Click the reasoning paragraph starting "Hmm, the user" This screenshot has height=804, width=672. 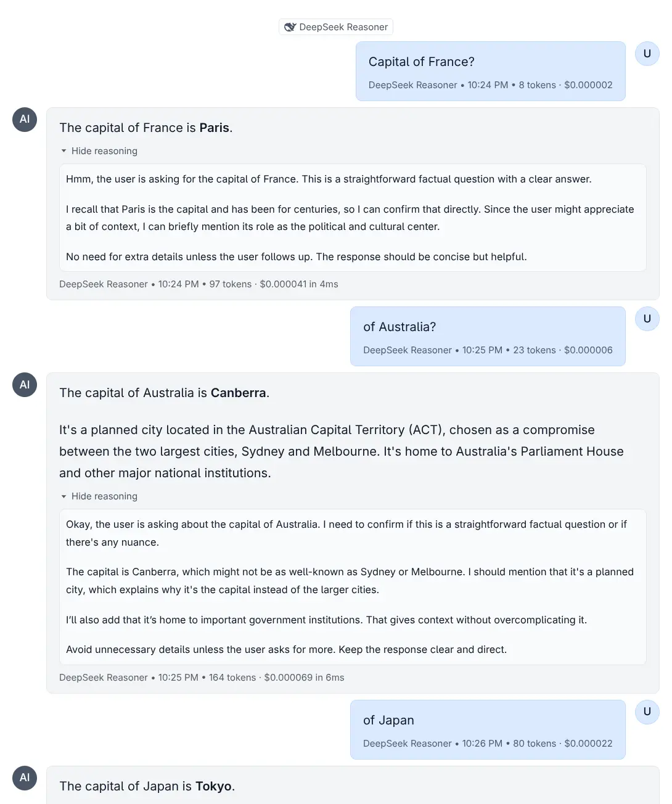[x=329, y=179]
